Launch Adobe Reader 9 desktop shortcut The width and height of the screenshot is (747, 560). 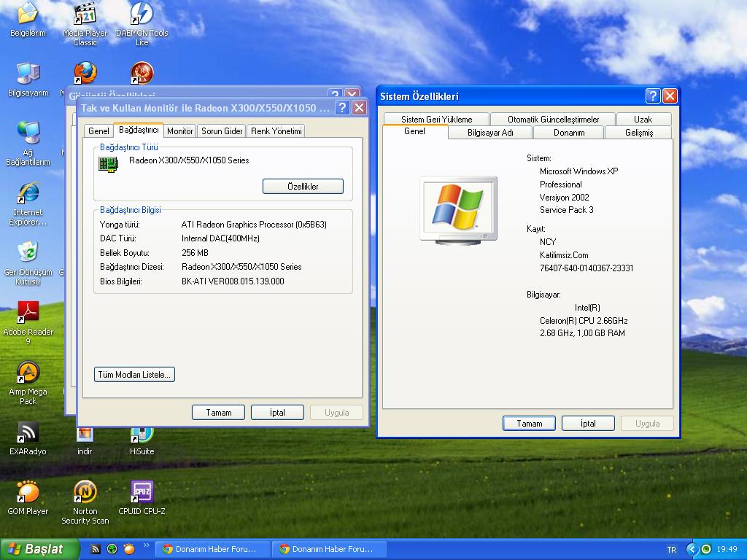pyautogui.click(x=28, y=323)
